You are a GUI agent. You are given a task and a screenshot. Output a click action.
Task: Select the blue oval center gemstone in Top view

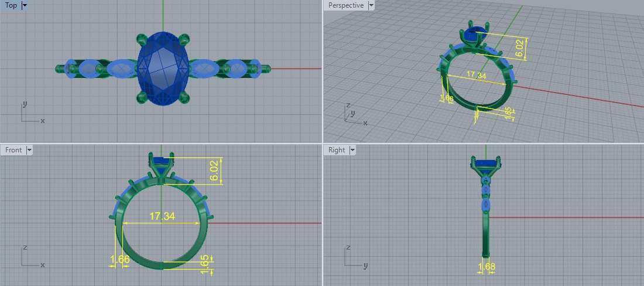point(163,69)
